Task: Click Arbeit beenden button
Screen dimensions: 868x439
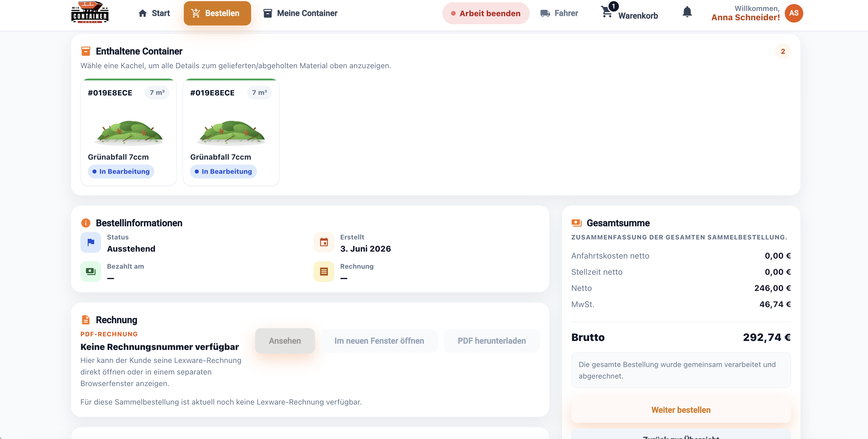Action: (x=485, y=13)
